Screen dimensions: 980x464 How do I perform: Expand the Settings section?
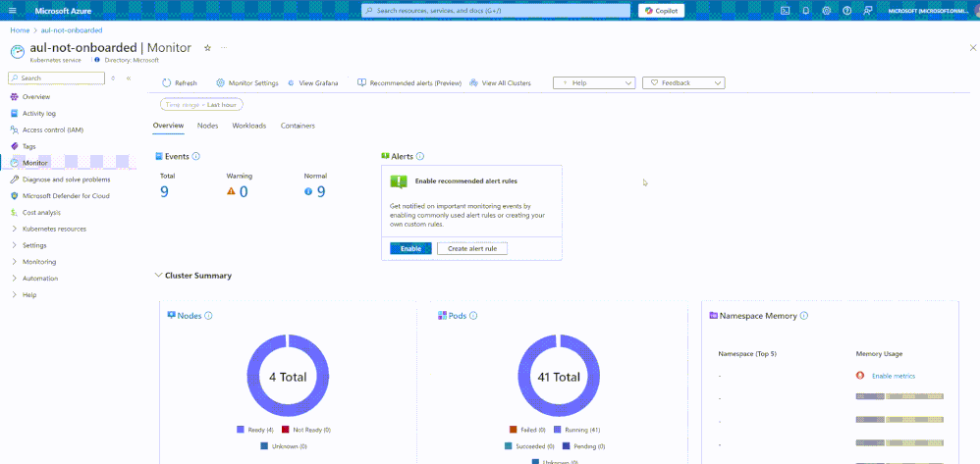click(x=34, y=245)
